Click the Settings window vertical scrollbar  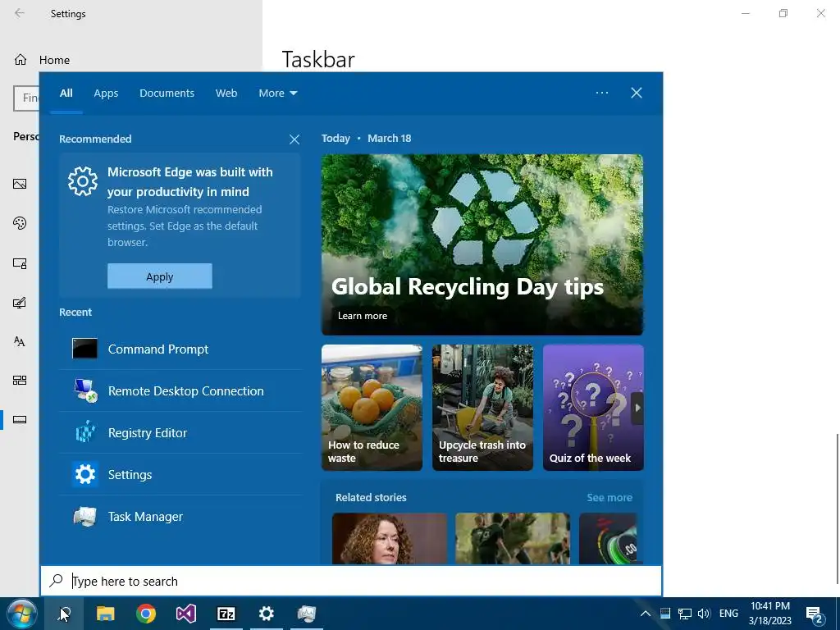coord(837,509)
